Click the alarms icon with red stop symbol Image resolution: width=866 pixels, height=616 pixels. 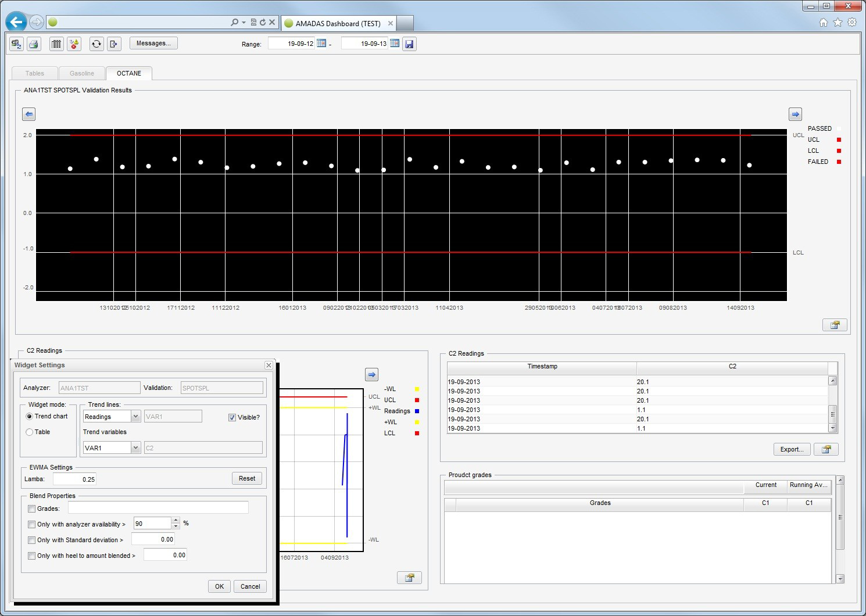pyautogui.click(x=74, y=44)
